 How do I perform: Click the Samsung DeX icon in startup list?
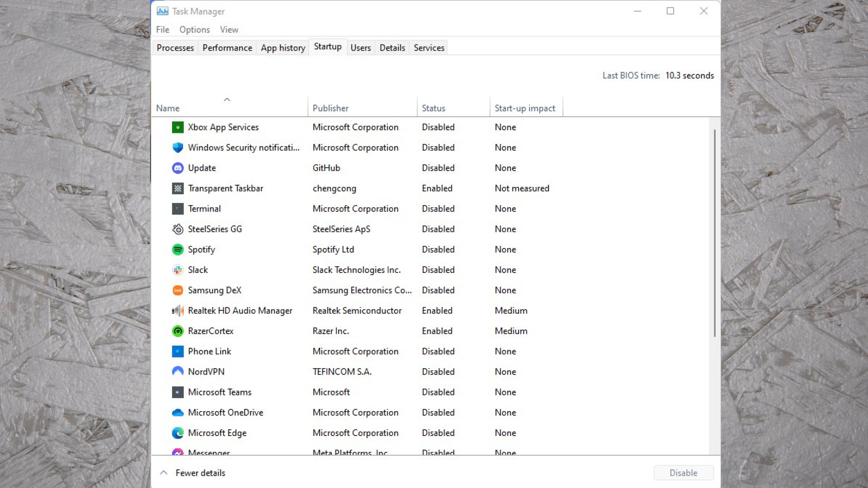click(x=178, y=290)
